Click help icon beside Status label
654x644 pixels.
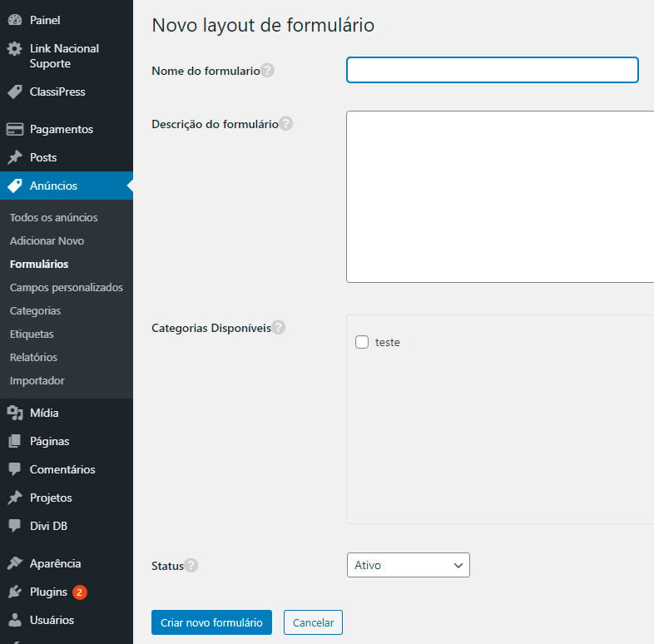pos(191,566)
